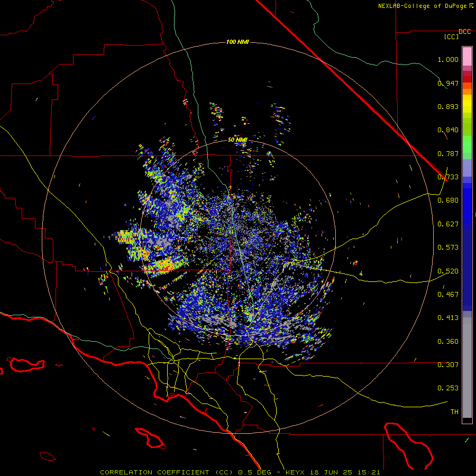476x476 pixels.
Task: Click the NEXLAB-College of DuPage header text
Action: click(422, 6)
